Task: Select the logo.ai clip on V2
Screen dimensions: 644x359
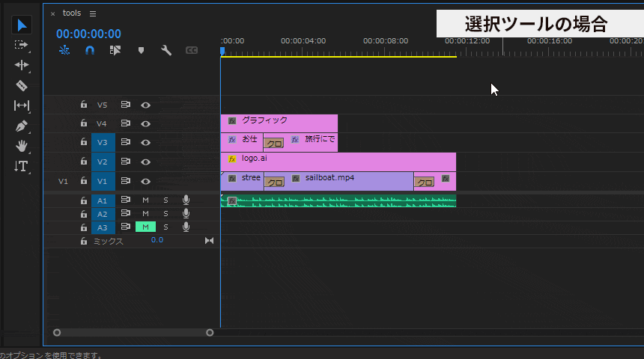Action: coord(338,162)
